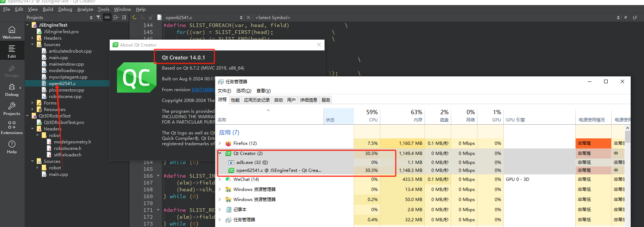
Task: Click the split panel icon in Projects header
Action: [x=116, y=17]
